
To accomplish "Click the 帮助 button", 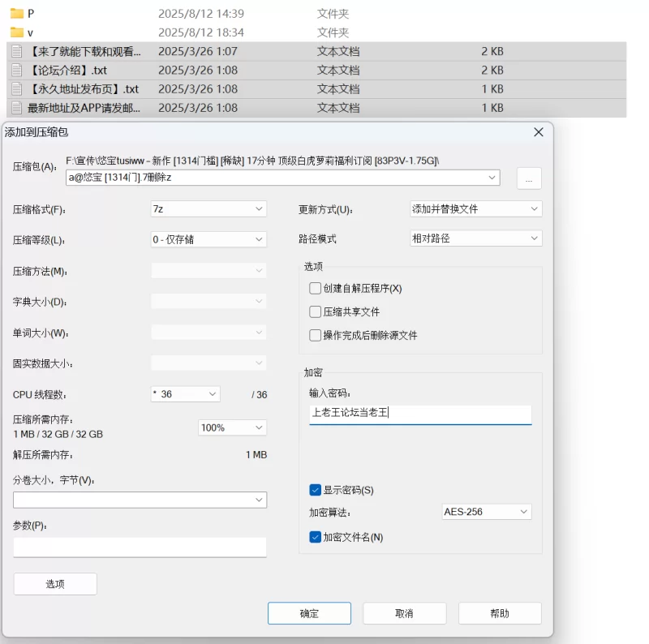I will click(500, 613).
